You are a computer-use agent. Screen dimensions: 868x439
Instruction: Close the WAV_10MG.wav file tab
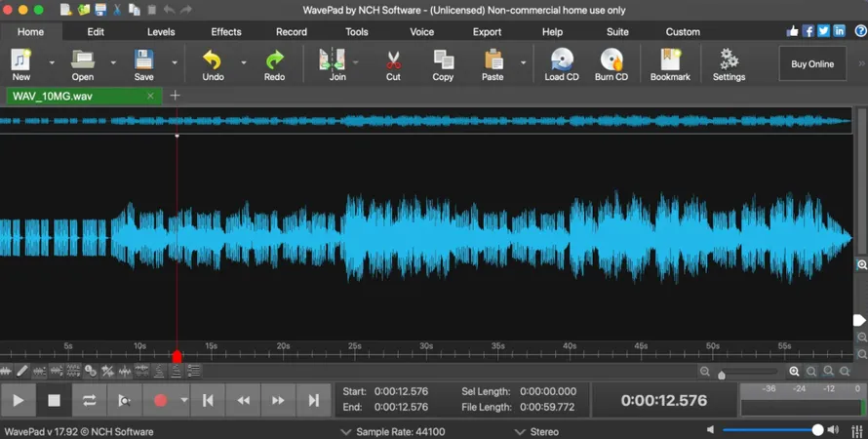coord(150,96)
